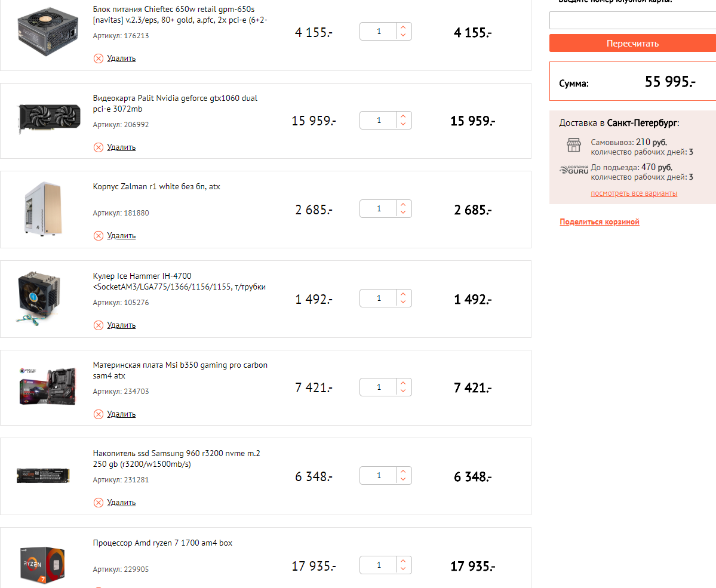Image resolution: width=716 pixels, height=588 pixels.
Task: Click the Dostavka Guru delivery logo
Action: (x=573, y=170)
